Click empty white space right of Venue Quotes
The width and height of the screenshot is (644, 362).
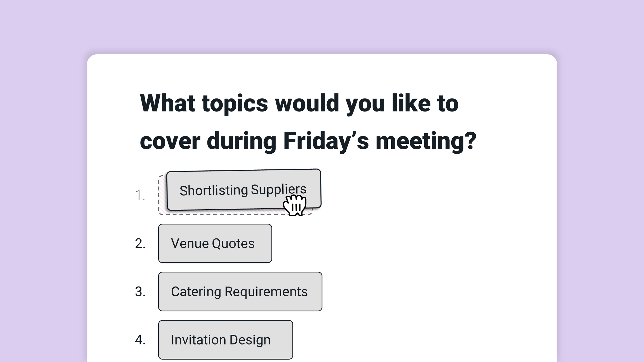pyautogui.click(x=412, y=243)
